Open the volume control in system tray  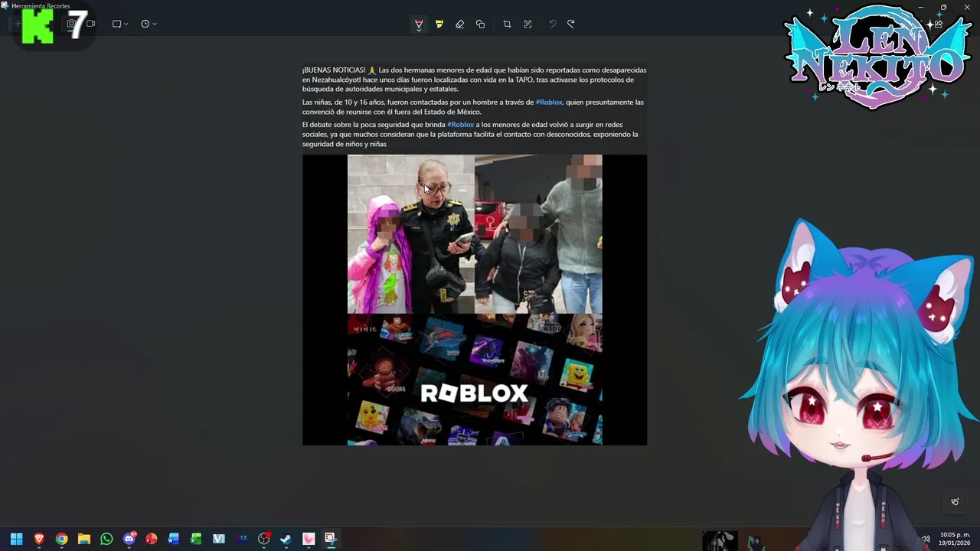926,539
